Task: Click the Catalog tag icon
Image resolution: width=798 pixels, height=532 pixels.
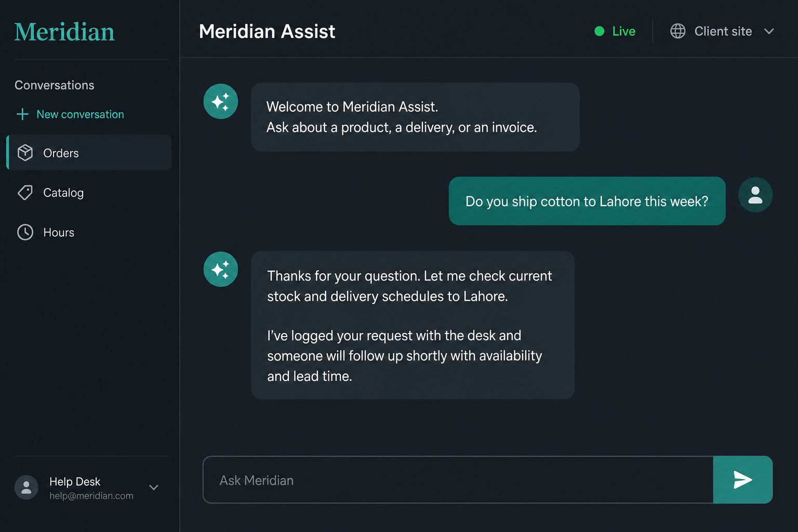Action: (x=25, y=193)
